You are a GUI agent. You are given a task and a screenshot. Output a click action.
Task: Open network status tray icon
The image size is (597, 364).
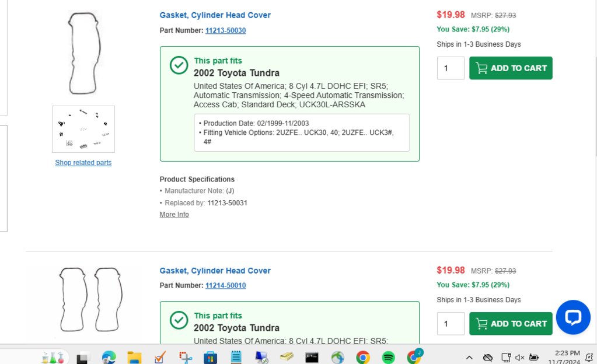[x=505, y=357]
